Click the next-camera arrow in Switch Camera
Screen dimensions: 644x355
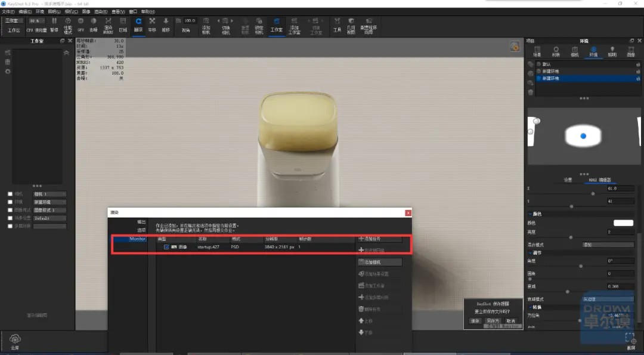232,20
